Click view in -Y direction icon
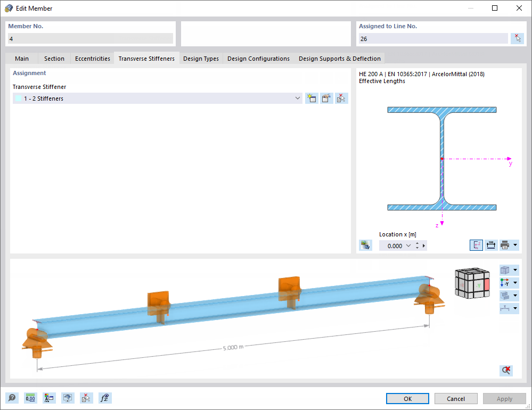The height and width of the screenshot is (410, 532). [x=505, y=283]
